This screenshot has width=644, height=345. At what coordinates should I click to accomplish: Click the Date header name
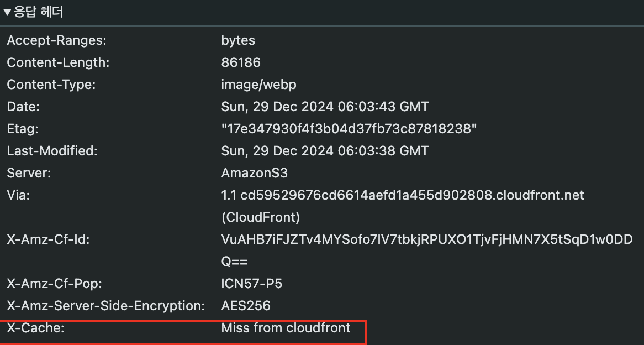coord(23,107)
